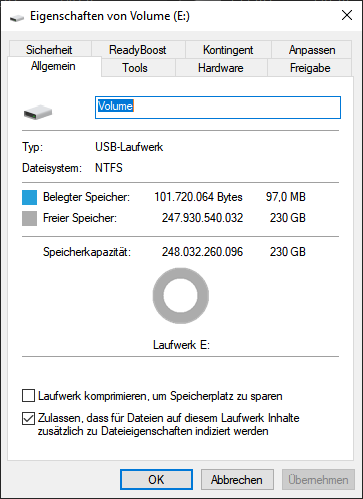Click the 101.720.064 Bytes value

(198, 197)
